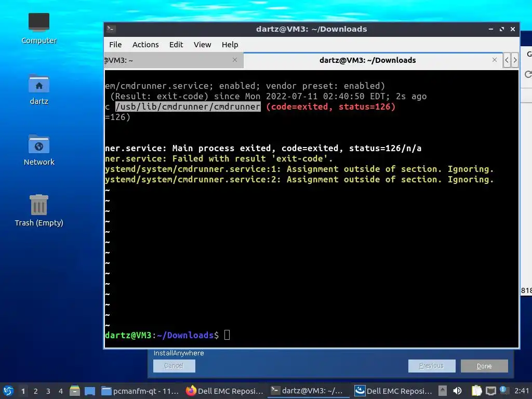Click the show desktop icon in the taskbar
The width and height of the screenshot is (532, 399).
(89, 391)
